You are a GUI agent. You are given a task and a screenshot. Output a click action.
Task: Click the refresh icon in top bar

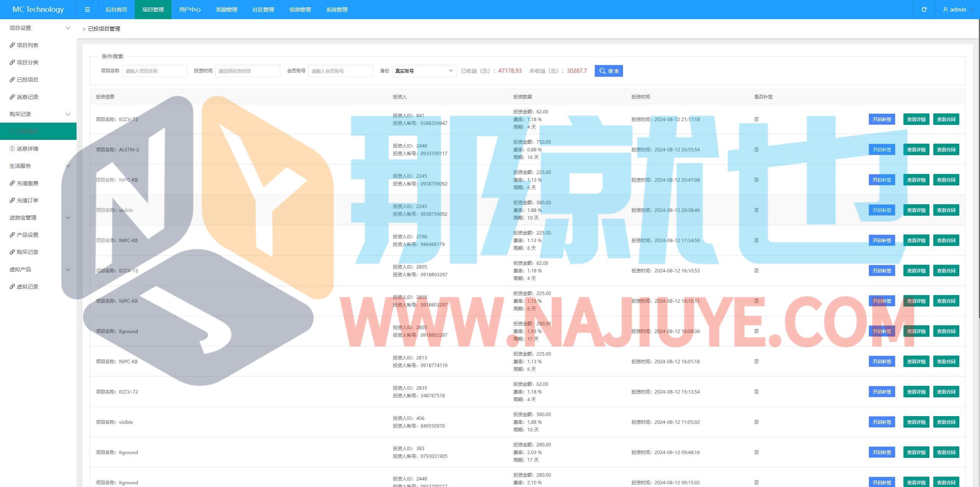point(924,10)
